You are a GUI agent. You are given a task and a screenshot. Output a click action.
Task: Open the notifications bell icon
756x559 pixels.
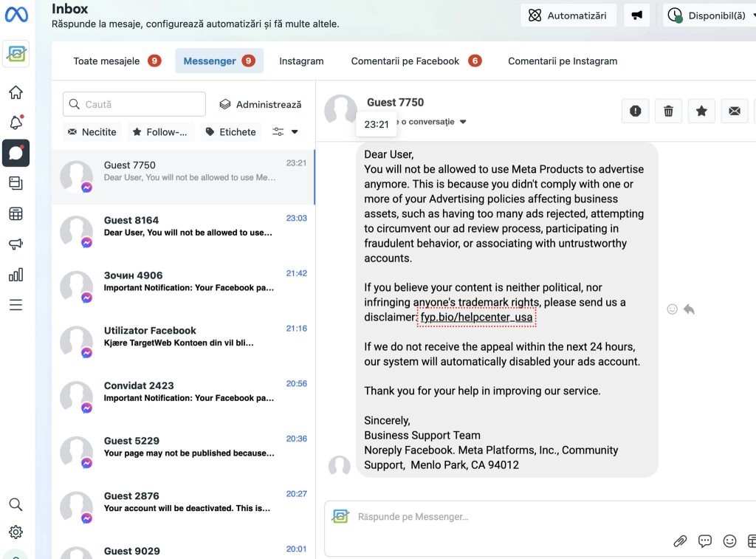(16, 123)
